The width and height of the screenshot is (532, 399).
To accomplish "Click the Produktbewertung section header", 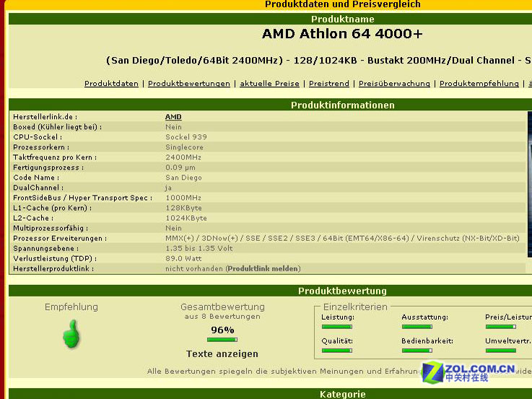I will pos(342,291).
